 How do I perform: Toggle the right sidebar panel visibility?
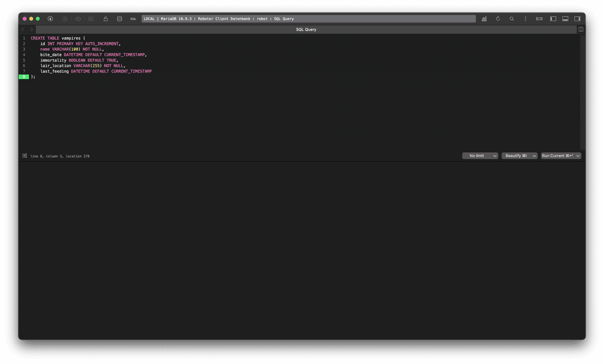pos(577,18)
